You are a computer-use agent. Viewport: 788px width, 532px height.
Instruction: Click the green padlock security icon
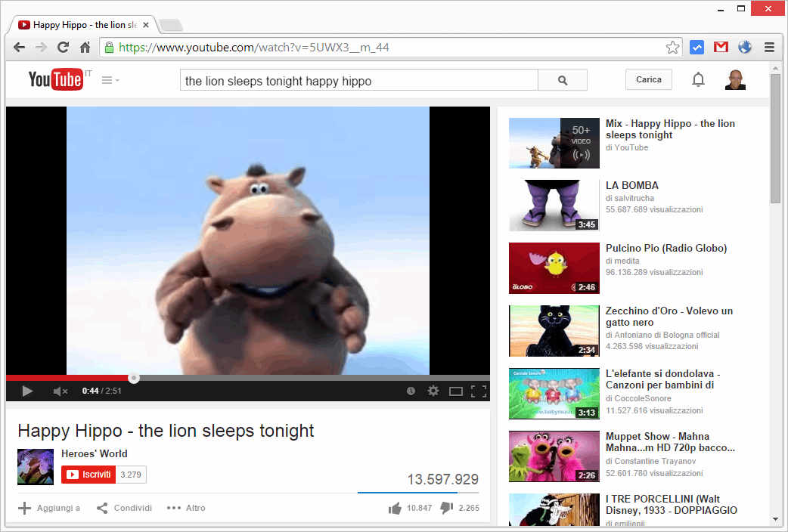[x=109, y=47]
